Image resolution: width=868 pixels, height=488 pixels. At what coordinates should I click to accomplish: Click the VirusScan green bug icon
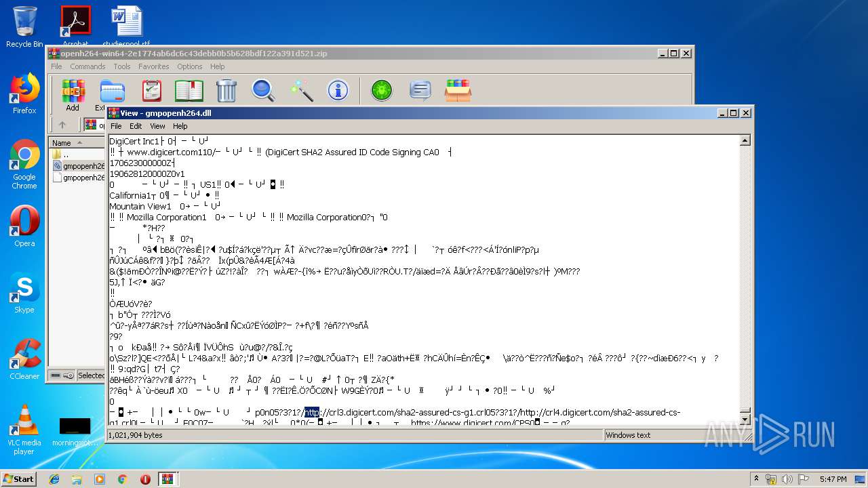[x=382, y=90]
